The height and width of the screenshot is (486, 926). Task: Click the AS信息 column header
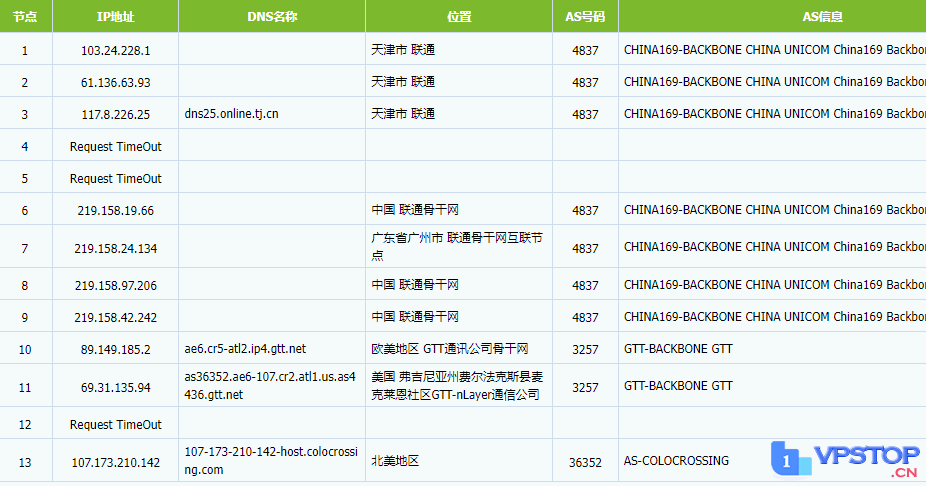822,17
